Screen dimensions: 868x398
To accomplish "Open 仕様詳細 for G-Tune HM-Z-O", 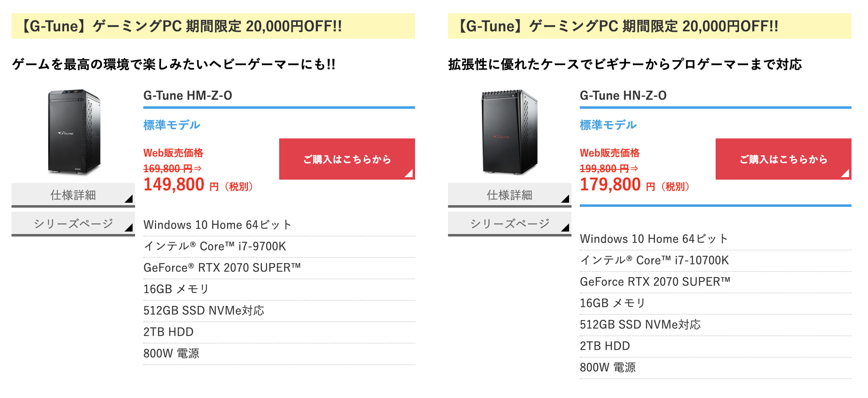I will [73, 195].
